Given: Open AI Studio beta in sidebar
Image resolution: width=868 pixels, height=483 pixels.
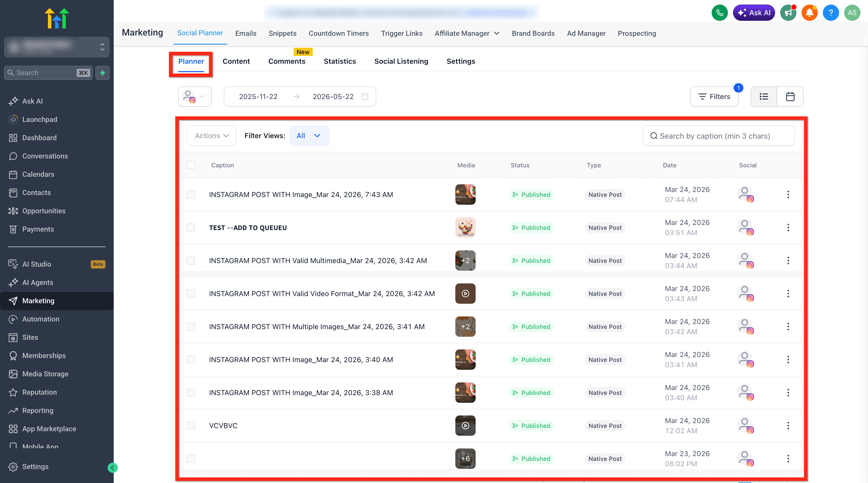Looking at the screenshot, I should click(x=37, y=264).
